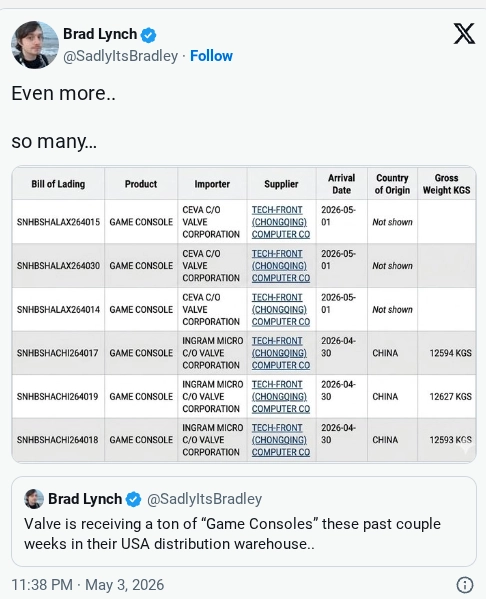Click the X logo icon
Viewport: 486px width, 599px height.
tap(464, 34)
